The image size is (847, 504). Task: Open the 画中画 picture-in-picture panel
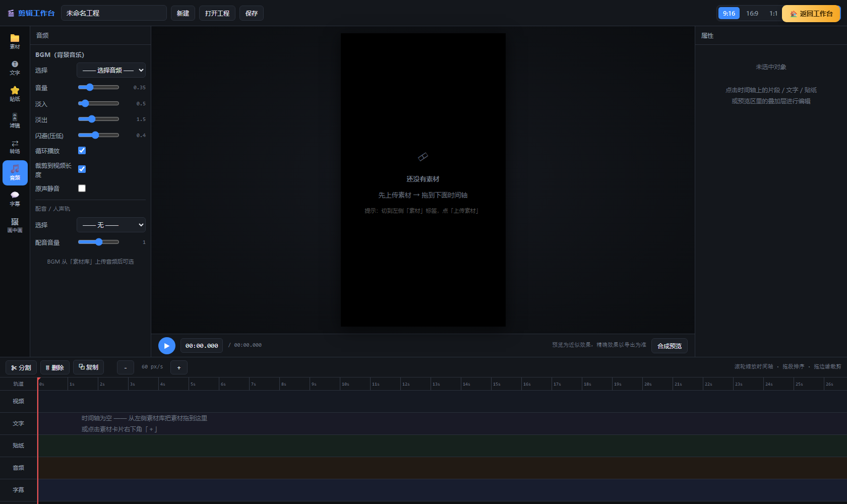pos(15,225)
